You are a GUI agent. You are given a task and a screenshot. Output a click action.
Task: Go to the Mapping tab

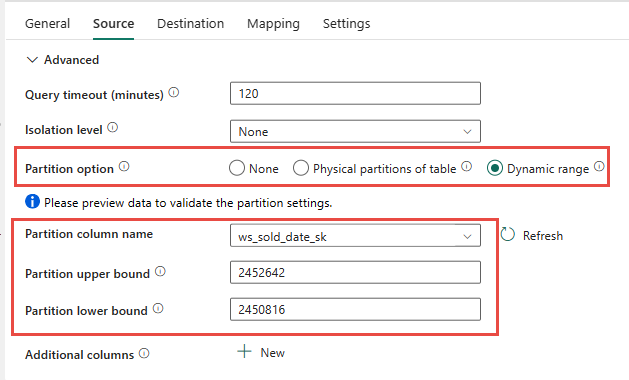(x=273, y=24)
